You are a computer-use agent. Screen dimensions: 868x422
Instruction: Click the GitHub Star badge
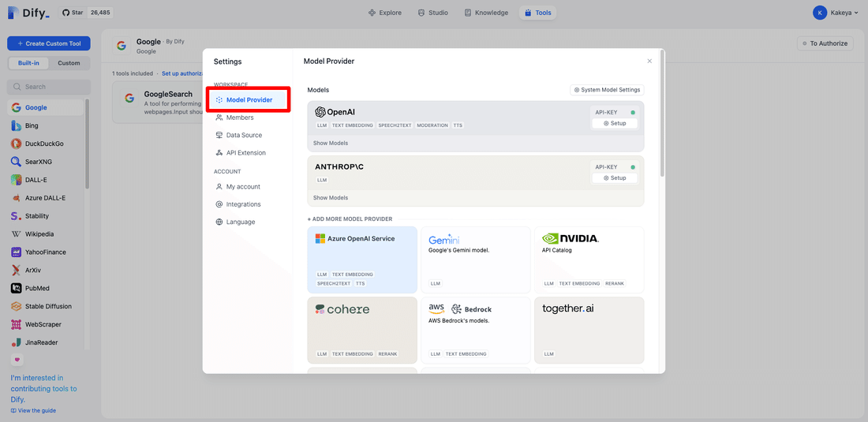click(x=85, y=12)
